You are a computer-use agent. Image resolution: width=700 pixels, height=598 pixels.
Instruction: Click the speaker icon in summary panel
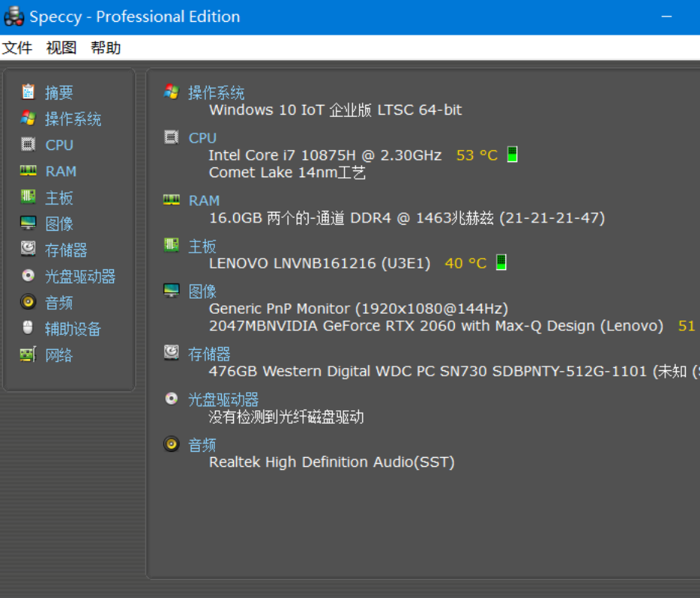click(171, 443)
